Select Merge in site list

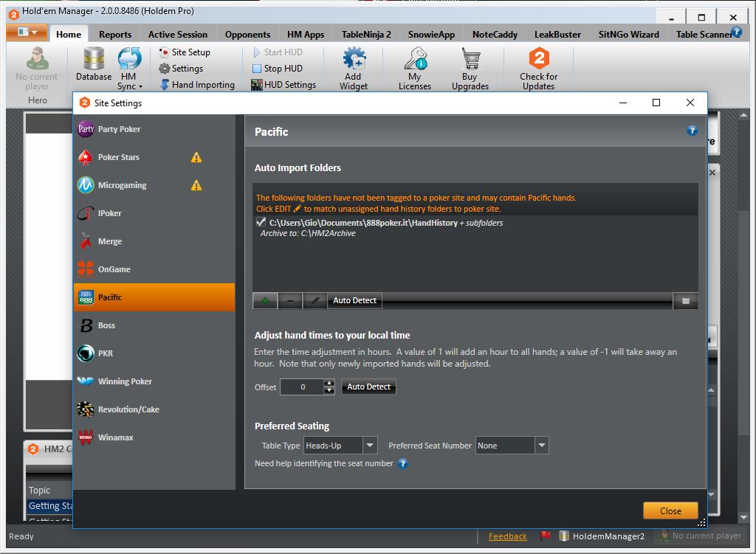tap(154, 241)
